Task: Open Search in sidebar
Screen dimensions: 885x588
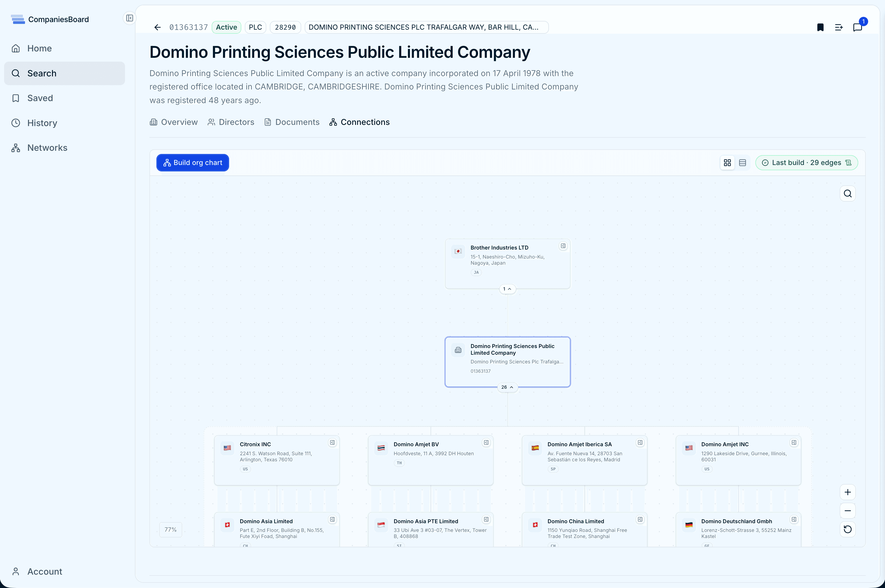Action: 65,73
